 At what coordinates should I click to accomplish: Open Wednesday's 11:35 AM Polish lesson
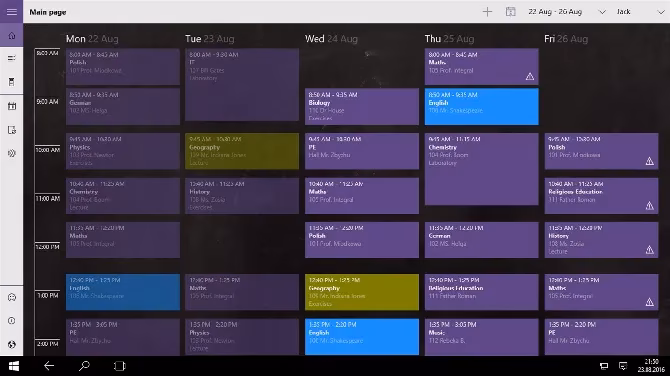tap(362, 240)
